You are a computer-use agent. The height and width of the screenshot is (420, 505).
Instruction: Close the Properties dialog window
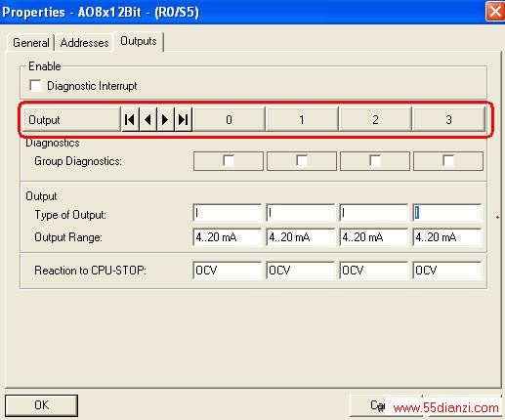[x=495, y=12]
